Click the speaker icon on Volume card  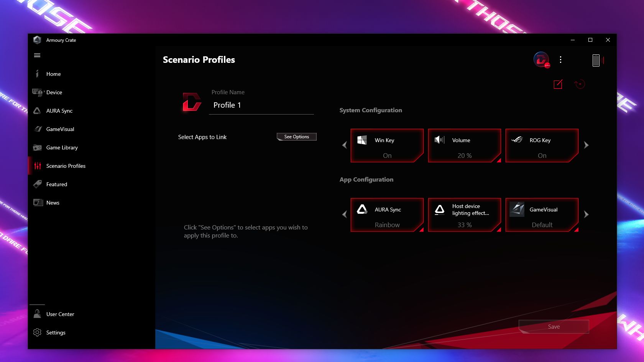(439, 140)
